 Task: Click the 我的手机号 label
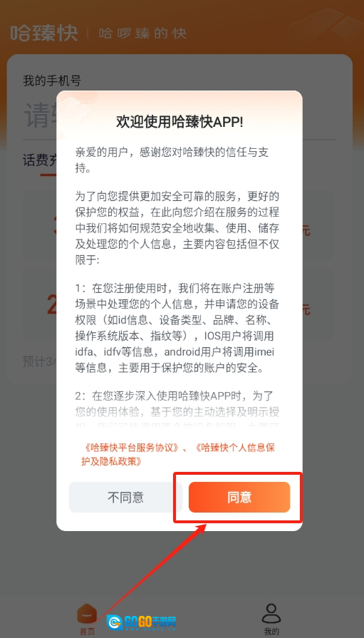point(52,81)
